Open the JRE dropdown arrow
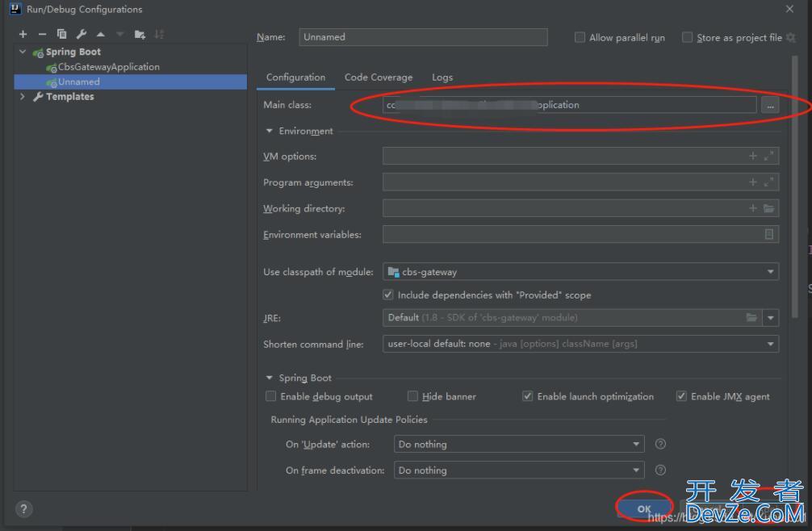This screenshot has width=812, height=531. tap(771, 317)
